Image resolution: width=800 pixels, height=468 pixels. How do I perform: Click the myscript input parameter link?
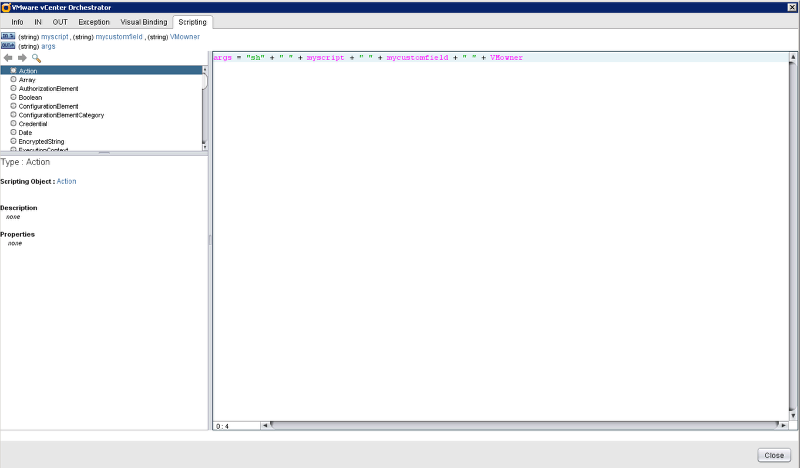pyautogui.click(x=54, y=36)
